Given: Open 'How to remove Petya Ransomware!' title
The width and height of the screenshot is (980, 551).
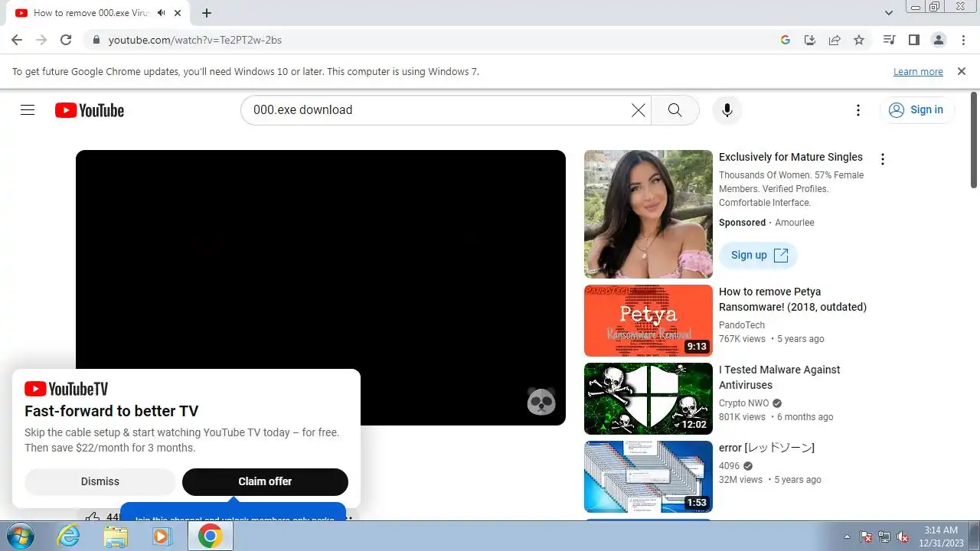Looking at the screenshot, I should tap(792, 299).
